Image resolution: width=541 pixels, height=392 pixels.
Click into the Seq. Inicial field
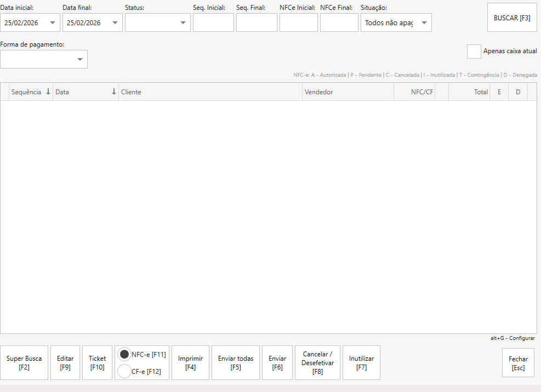[x=213, y=22]
